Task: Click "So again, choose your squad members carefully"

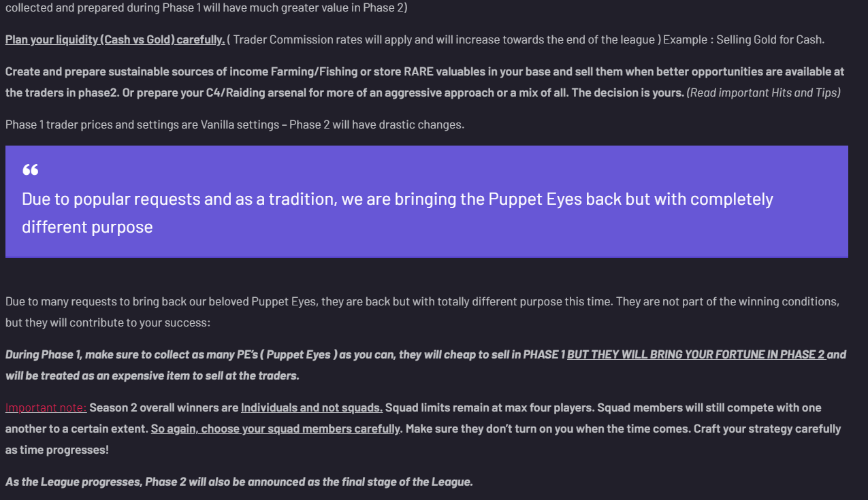Action: click(275, 429)
